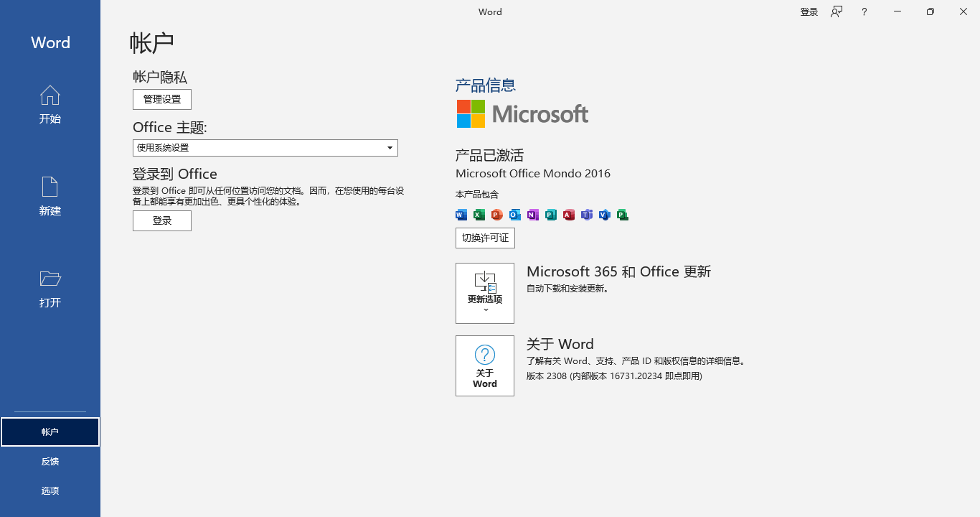Open 选项 at the sidebar bottom
This screenshot has height=517, width=980.
[50, 491]
